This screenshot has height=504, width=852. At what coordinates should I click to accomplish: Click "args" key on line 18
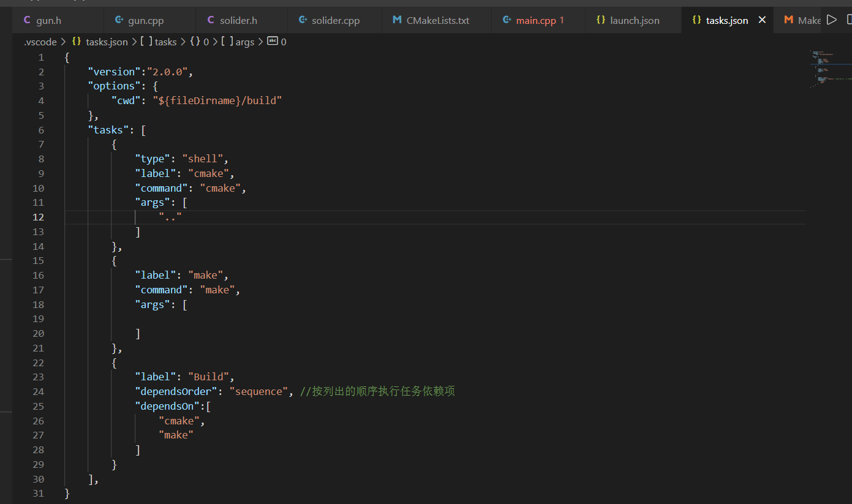pos(153,304)
